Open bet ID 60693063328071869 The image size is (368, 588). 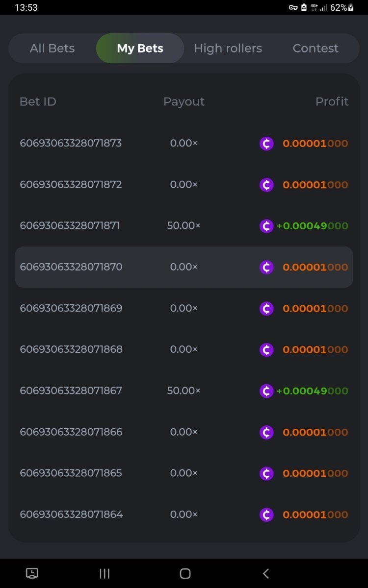71,308
